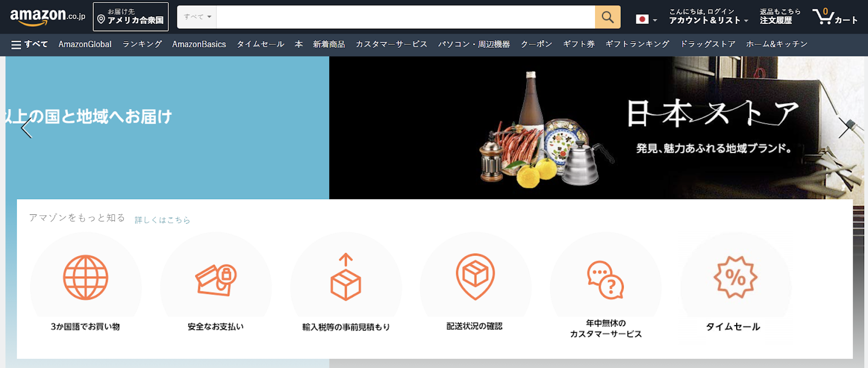Click the タイムセール card label
Image resolution: width=868 pixels, height=368 pixels.
(x=733, y=327)
